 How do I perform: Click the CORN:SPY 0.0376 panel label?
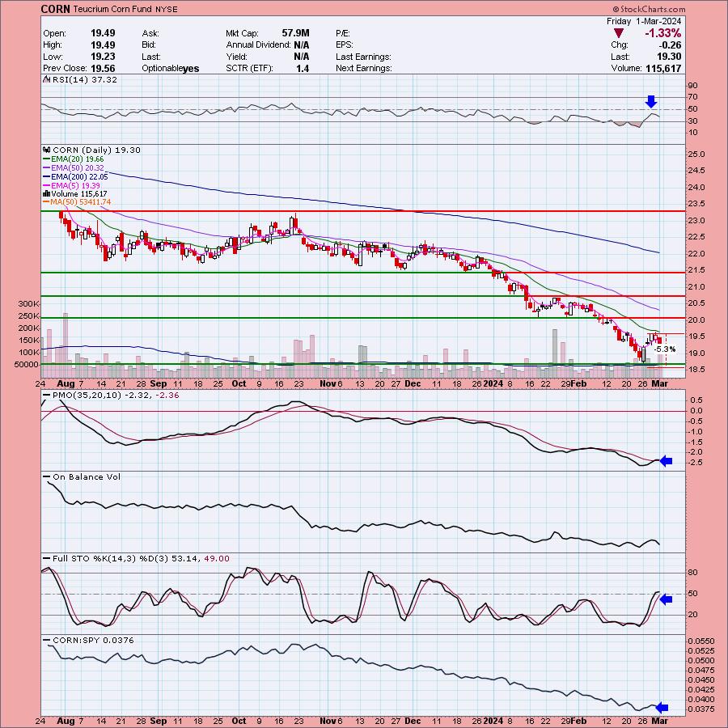[93, 641]
